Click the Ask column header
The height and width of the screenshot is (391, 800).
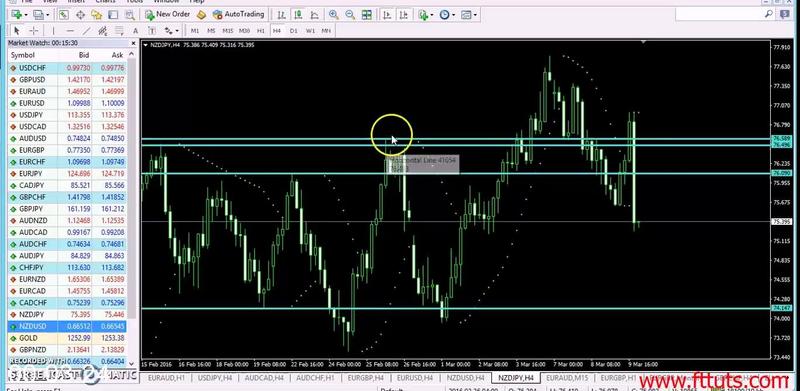pos(117,55)
